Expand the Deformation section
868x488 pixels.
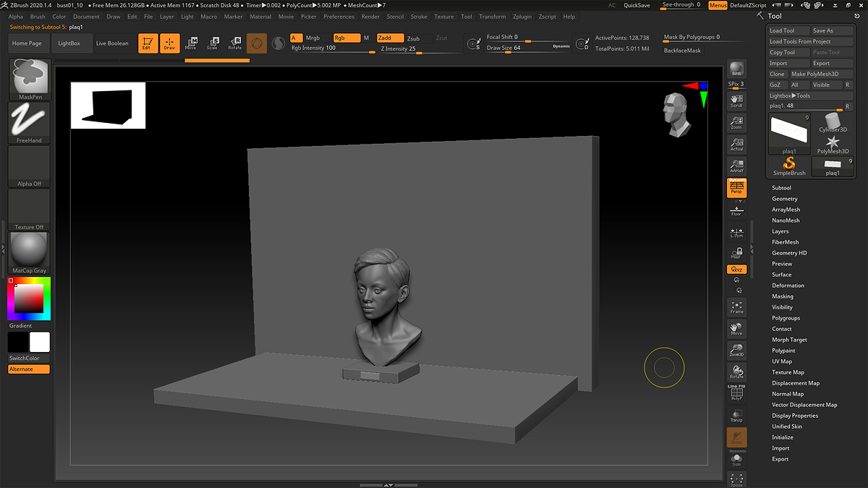(788, 286)
